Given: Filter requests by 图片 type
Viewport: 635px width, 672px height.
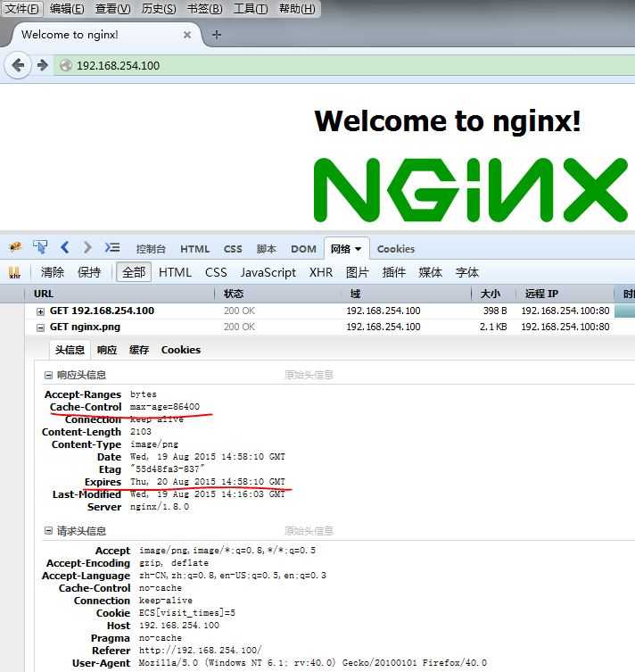Looking at the screenshot, I should click(357, 272).
